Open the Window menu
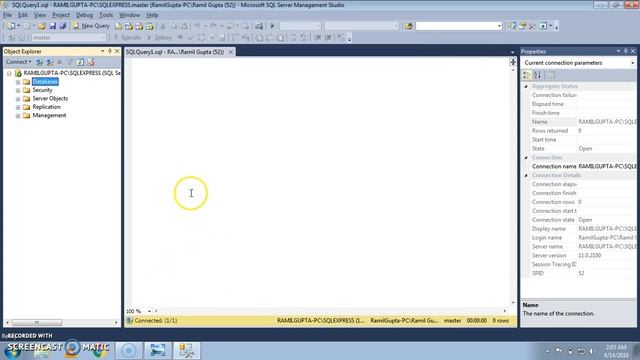Screen dimensions: 640x360 click(129, 15)
